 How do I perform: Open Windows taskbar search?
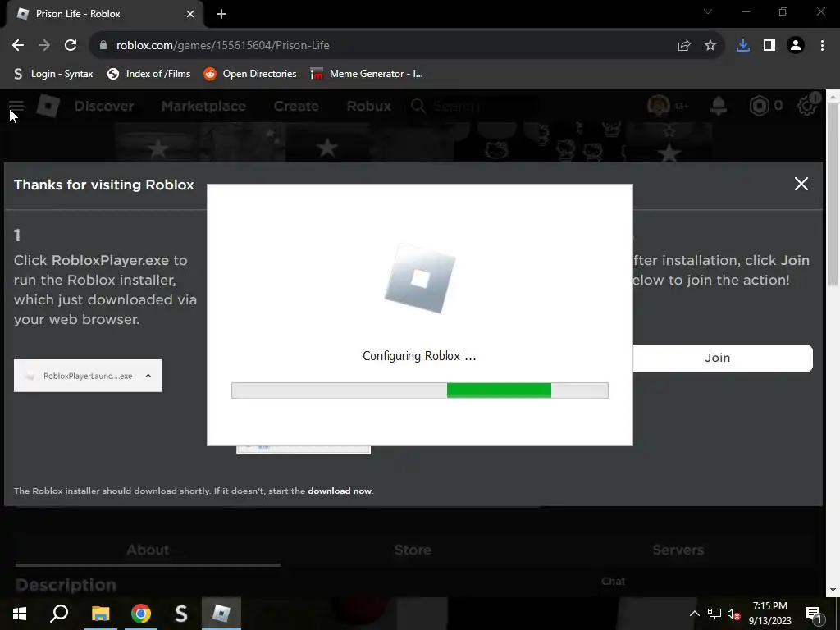59,614
